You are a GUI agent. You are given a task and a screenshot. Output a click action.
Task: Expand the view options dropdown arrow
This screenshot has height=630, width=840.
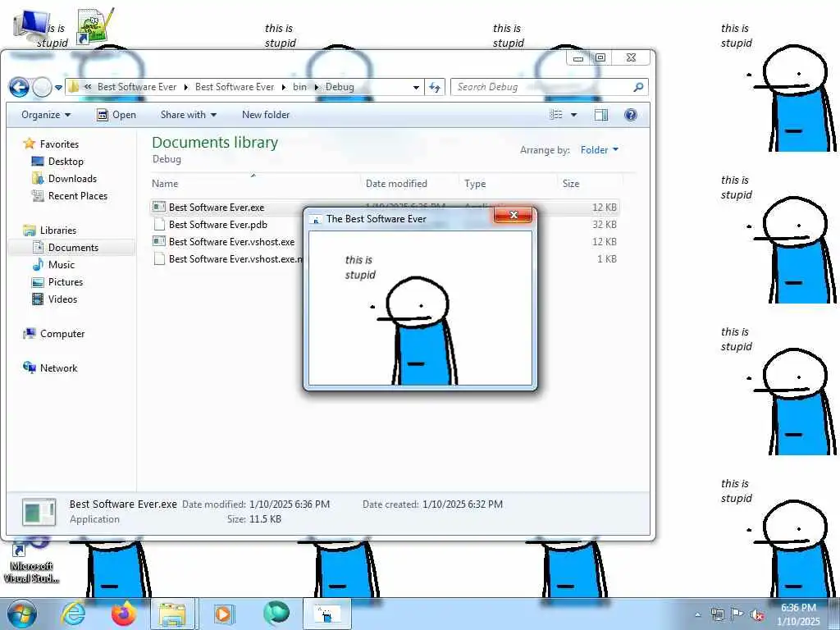pos(573,115)
